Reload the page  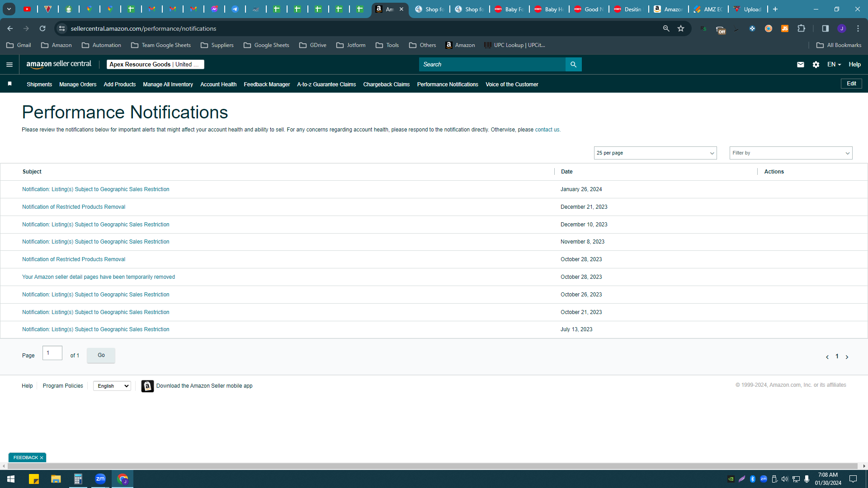click(42, 28)
